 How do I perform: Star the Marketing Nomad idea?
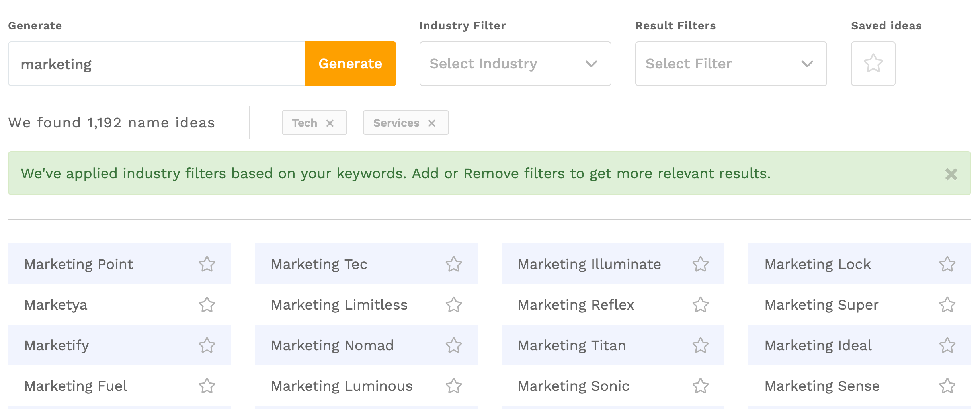454,345
